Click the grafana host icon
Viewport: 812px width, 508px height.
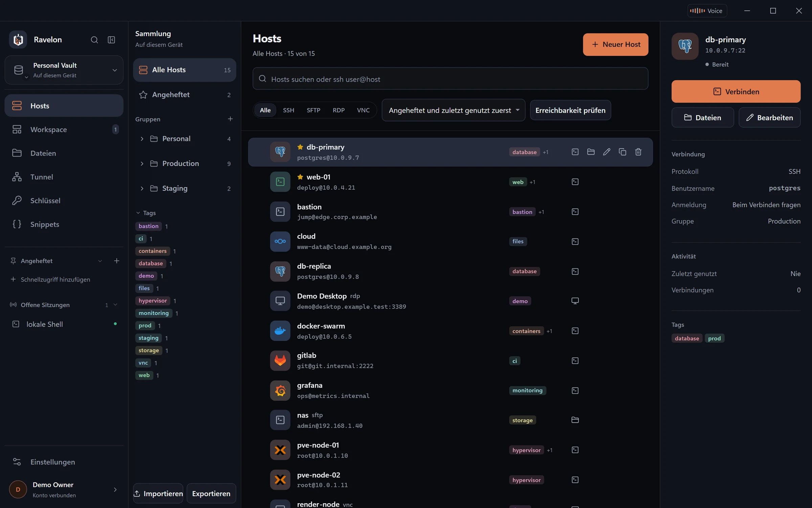[x=280, y=390]
